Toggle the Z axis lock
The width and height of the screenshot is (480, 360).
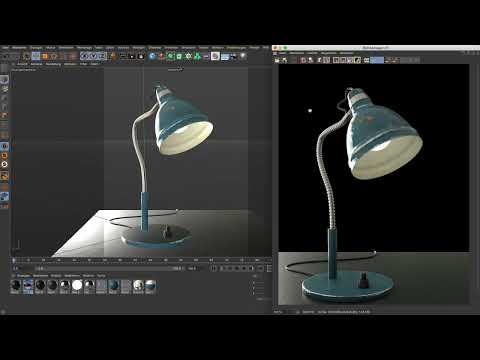[102, 56]
